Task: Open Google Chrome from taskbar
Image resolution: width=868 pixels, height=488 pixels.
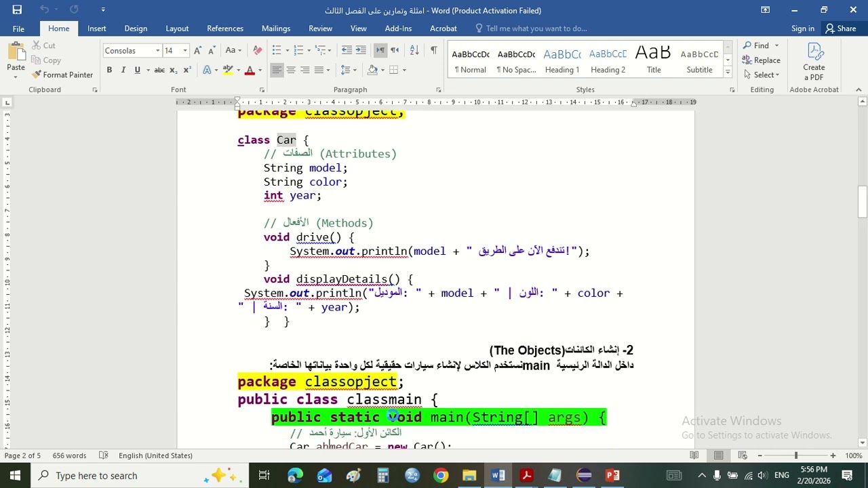Action: coord(441,476)
